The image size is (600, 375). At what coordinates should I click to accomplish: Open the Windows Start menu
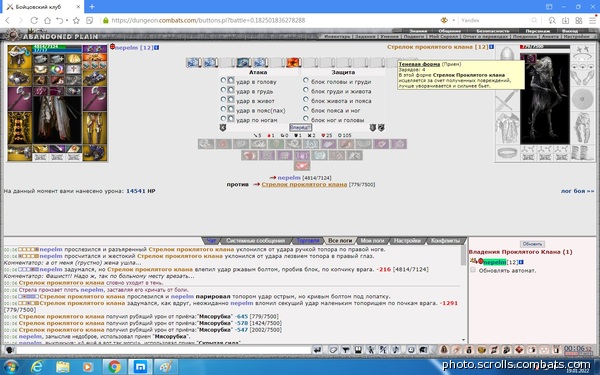pos(10,367)
